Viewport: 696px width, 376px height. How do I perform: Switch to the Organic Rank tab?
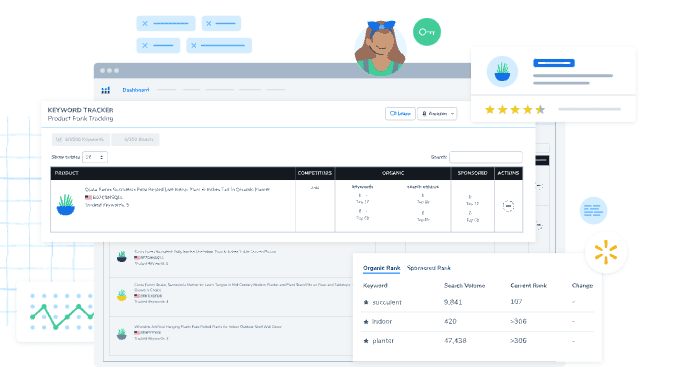point(381,268)
